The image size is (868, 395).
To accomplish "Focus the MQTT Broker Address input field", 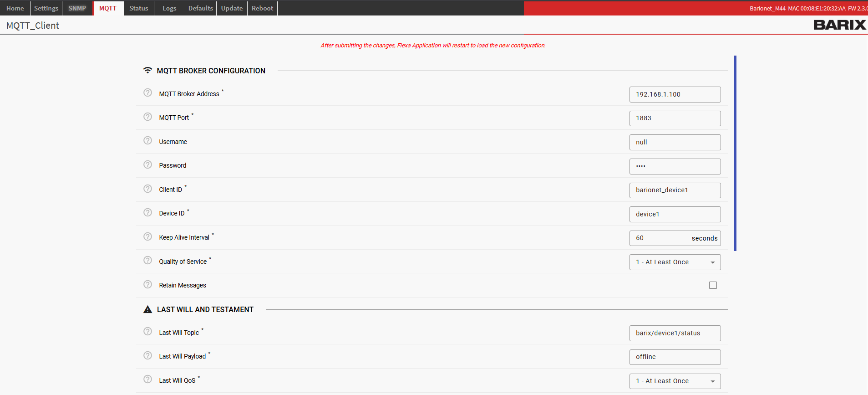I will click(675, 94).
